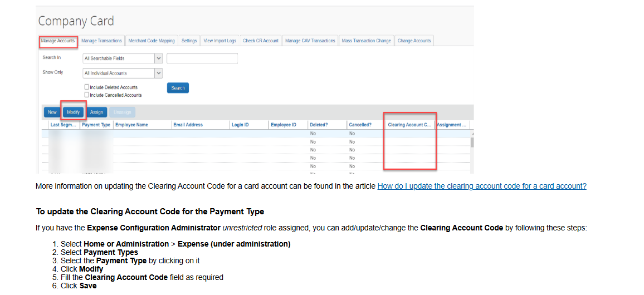
Task: Go to View Import Logs tab
Action: pyautogui.click(x=219, y=41)
